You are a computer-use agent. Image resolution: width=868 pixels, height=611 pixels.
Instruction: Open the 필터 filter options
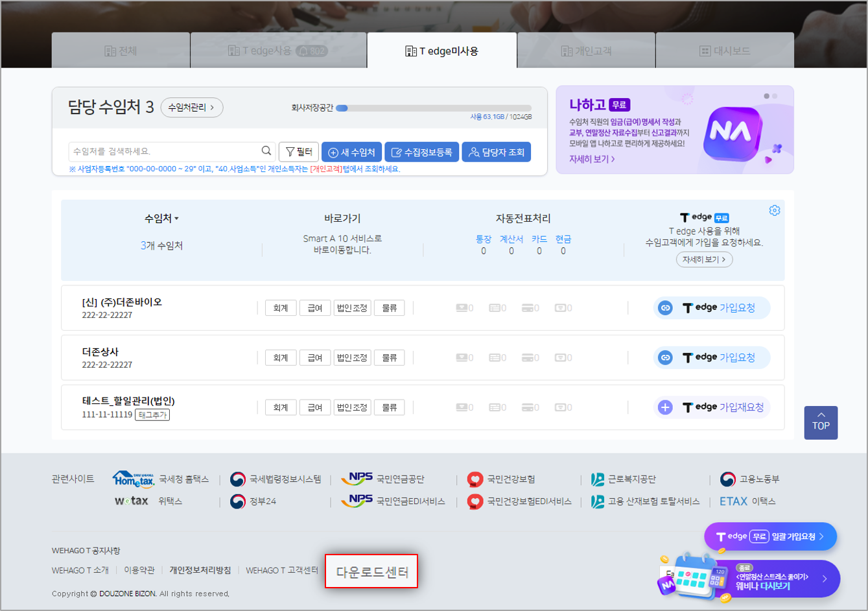[x=299, y=152]
